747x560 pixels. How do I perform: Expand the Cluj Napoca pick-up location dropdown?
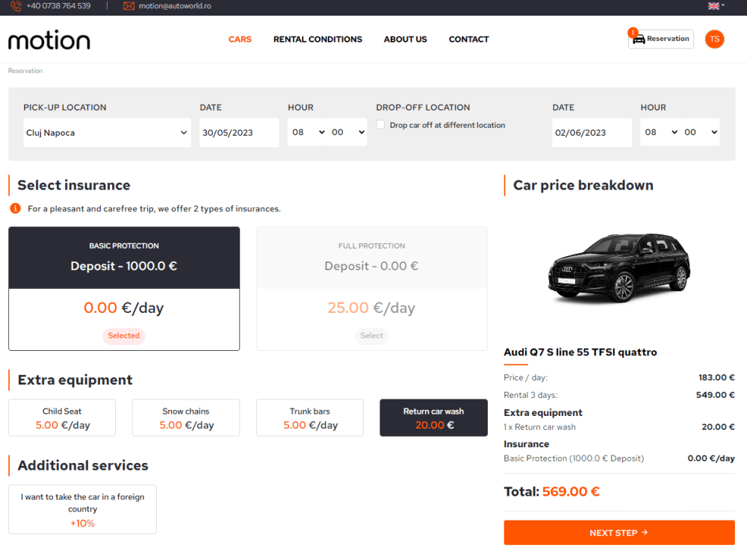(x=107, y=133)
